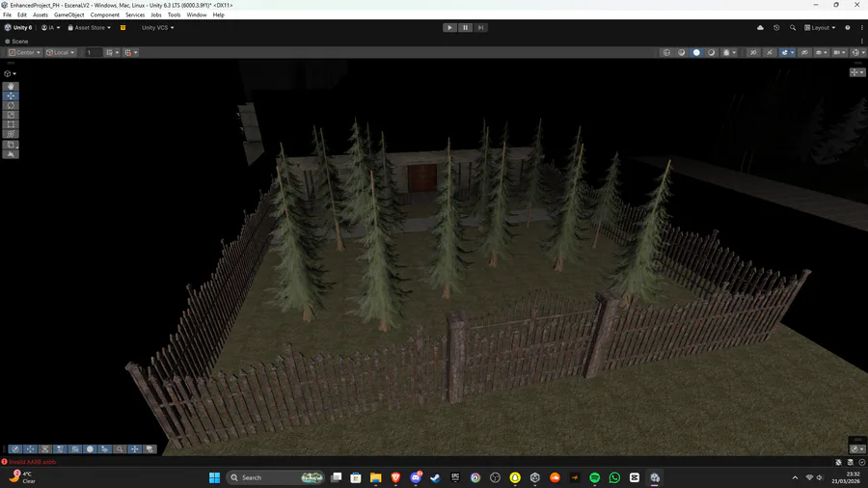Open the Layout dropdown
The width and height of the screenshot is (868, 488).
coord(820,28)
